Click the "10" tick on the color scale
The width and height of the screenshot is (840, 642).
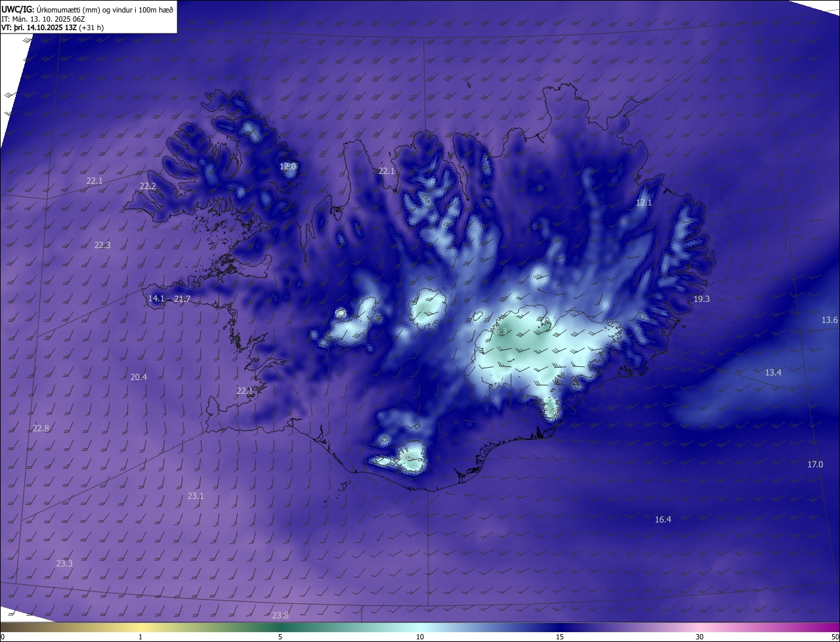point(420,637)
